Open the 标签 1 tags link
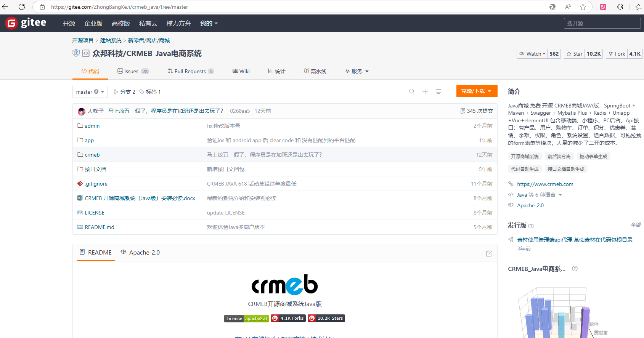Image resolution: width=644 pixels, height=338 pixels. (150, 92)
